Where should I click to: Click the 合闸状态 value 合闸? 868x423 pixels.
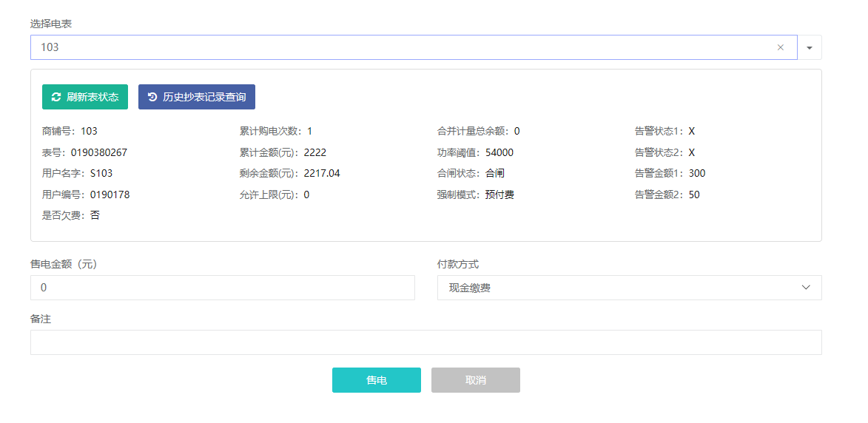(x=495, y=174)
